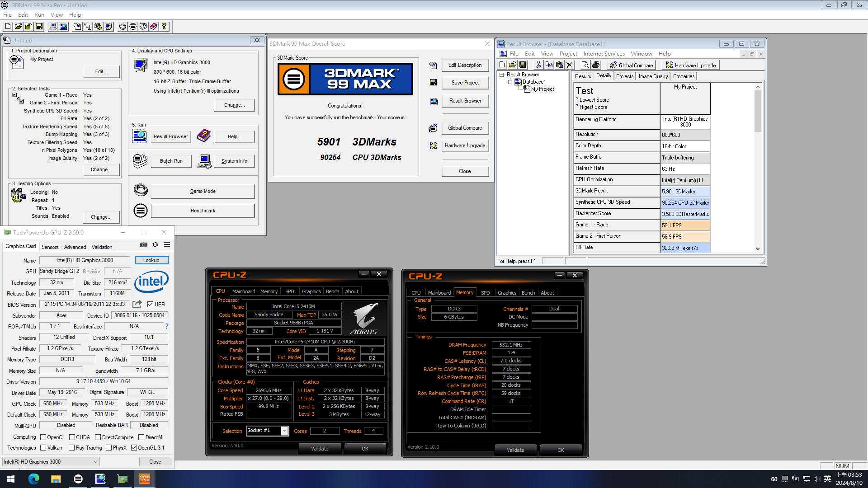Toggle UEFI checkbox in GPU-Z
868x488 pixels.
[x=150, y=304]
